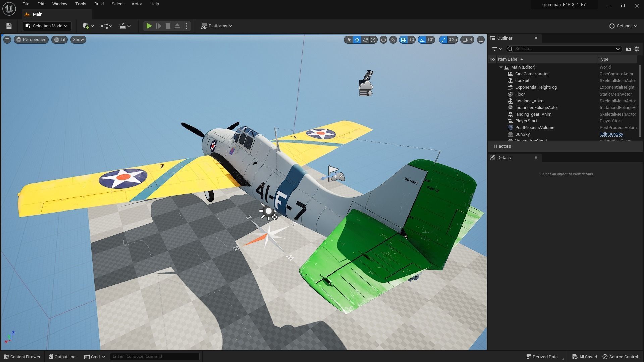644x362 pixels.
Task: Click the add content cube icon
Action: 86,26
